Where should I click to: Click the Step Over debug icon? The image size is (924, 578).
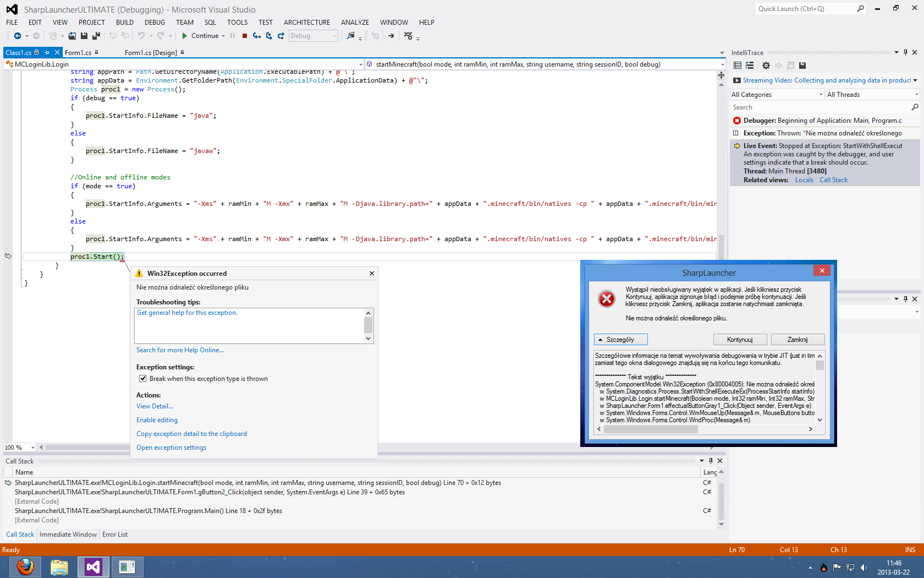(269, 36)
